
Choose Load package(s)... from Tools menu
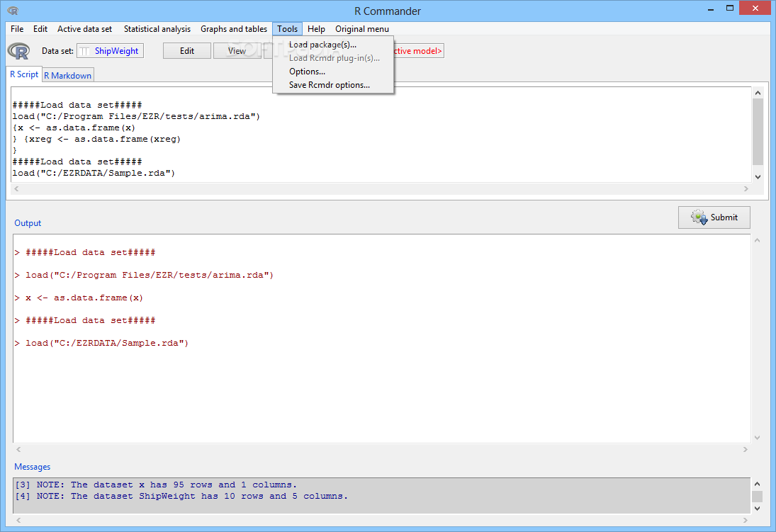(322, 45)
